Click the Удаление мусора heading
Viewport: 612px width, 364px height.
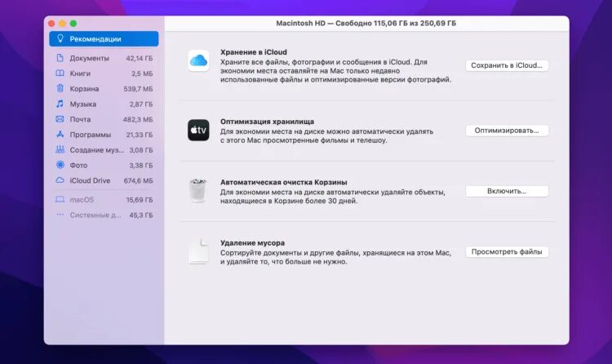coord(252,242)
